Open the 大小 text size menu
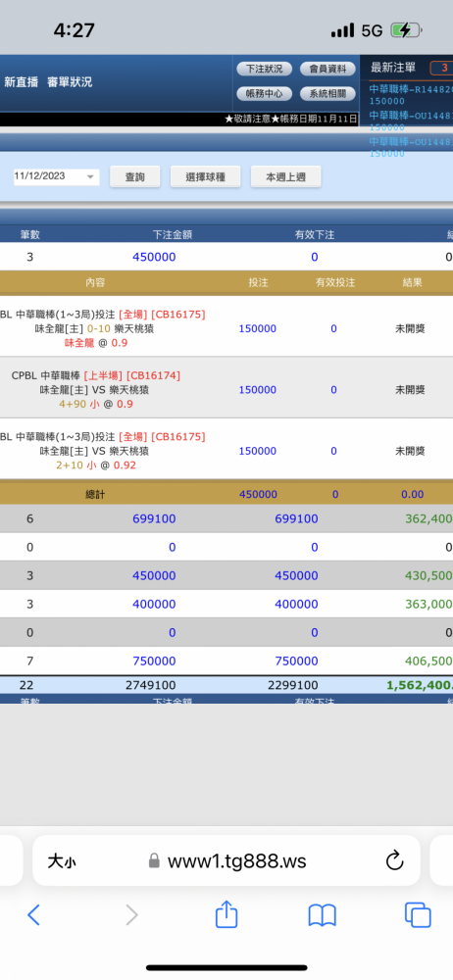Screen dimensions: 453x980 pyautogui.click(x=62, y=861)
